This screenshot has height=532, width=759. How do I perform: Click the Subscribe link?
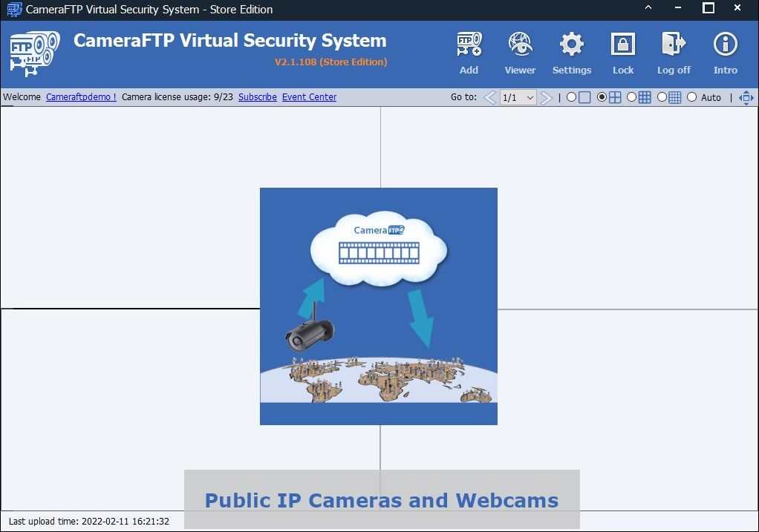(258, 96)
